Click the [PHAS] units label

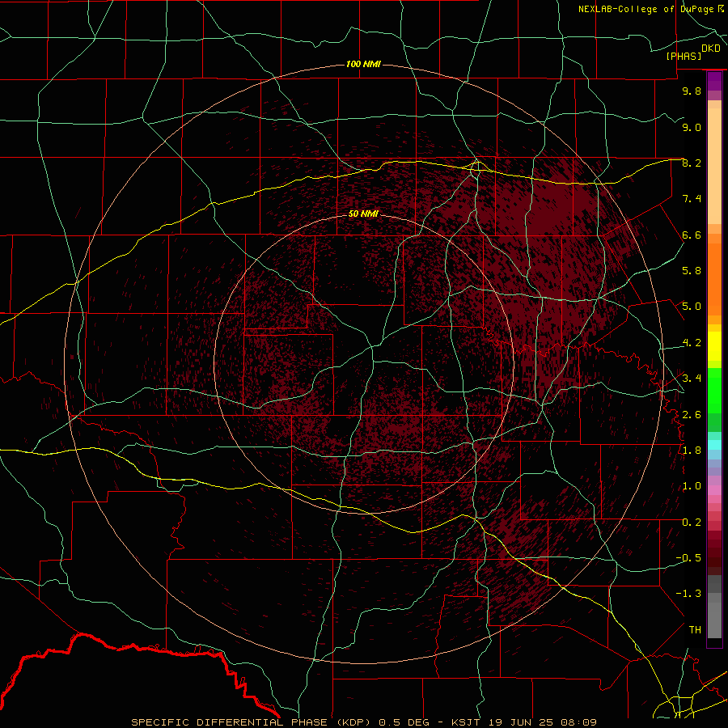pos(684,57)
